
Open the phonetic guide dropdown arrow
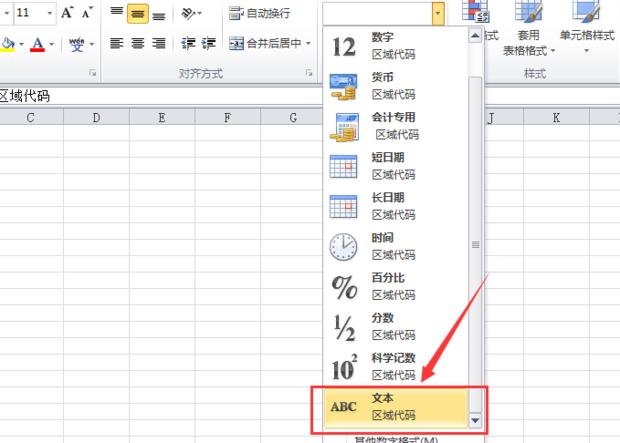click(x=92, y=44)
